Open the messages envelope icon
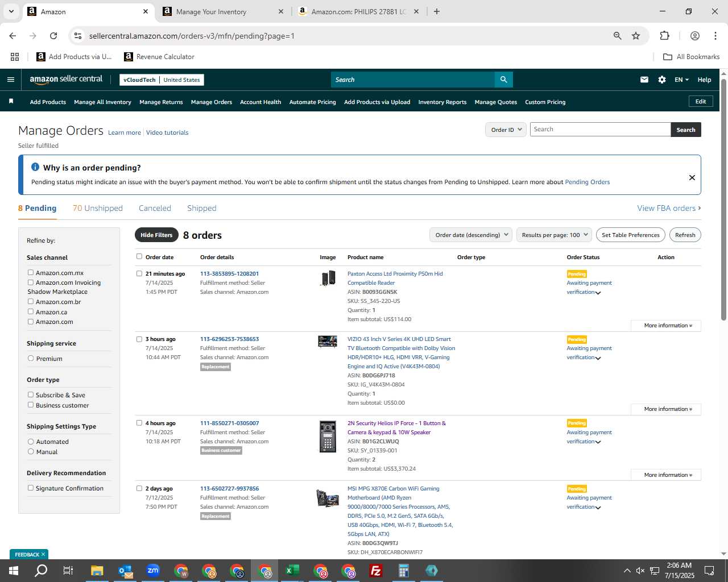 point(644,80)
